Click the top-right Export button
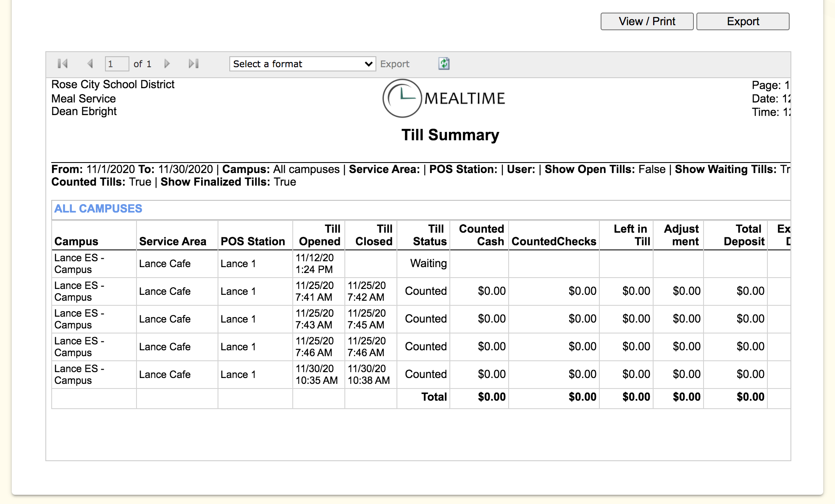The image size is (835, 504). click(x=743, y=21)
